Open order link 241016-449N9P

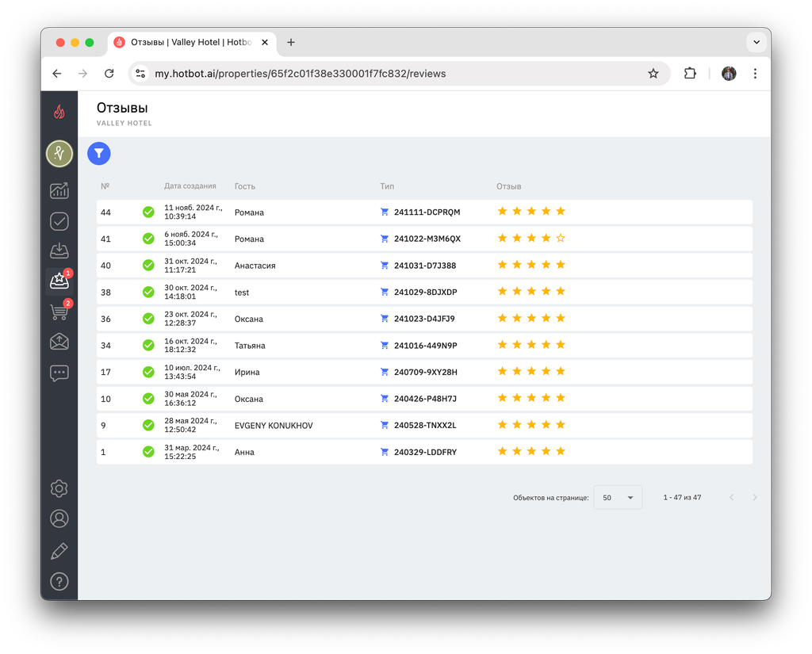click(x=426, y=346)
